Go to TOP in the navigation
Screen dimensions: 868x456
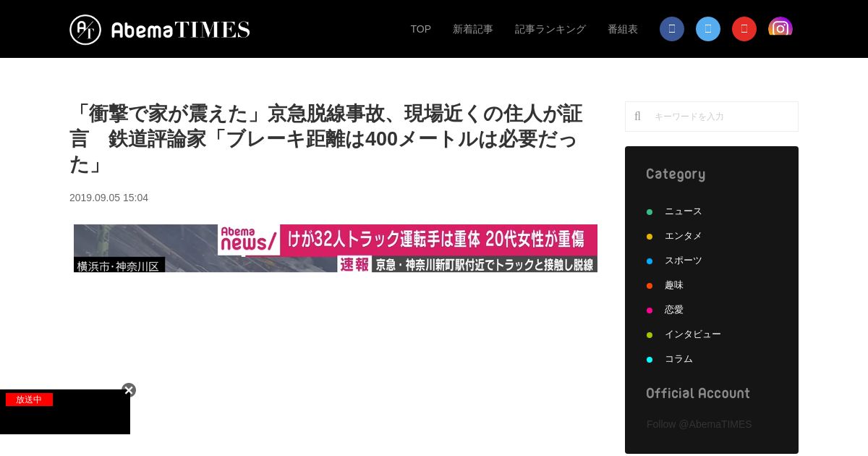tap(421, 29)
